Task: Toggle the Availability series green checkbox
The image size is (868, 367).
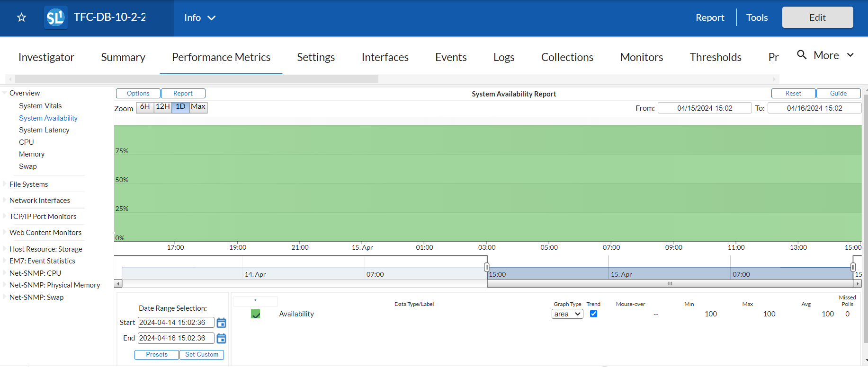Action: 256,314
